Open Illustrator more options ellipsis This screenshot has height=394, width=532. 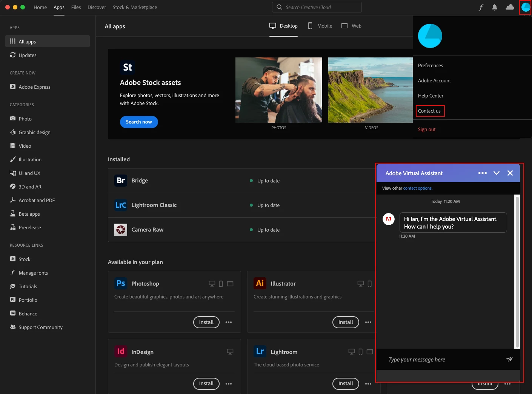click(x=368, y=322)
